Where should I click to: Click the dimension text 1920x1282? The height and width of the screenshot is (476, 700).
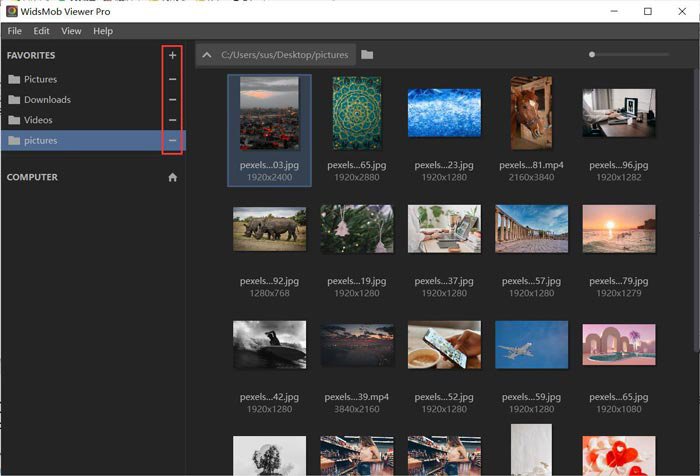(x=619, y=177)
